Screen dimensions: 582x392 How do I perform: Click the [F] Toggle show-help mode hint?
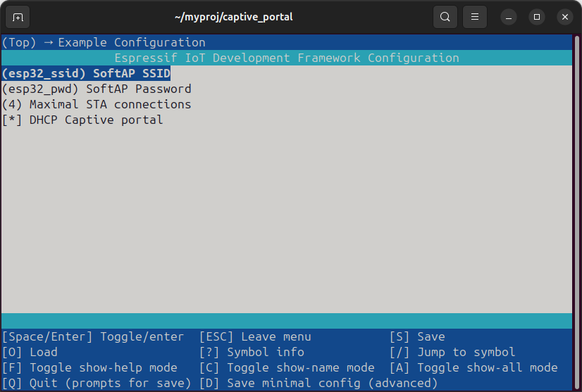click(89, 368)
